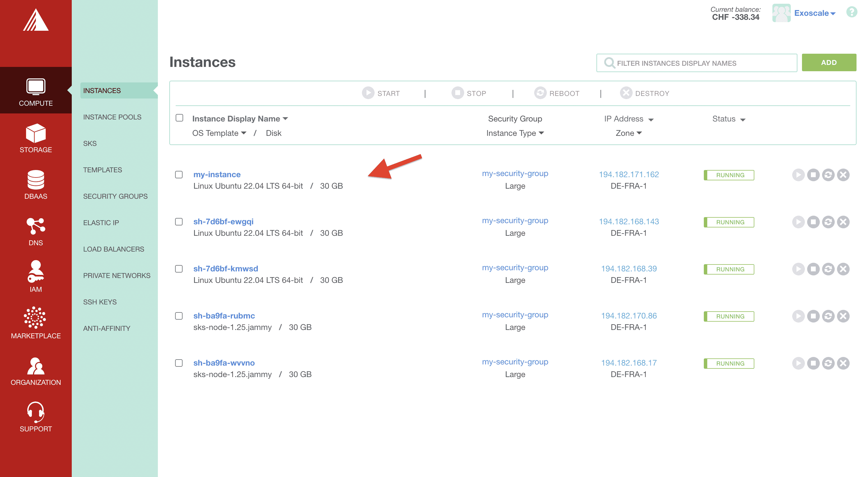Open the Zone sort dropdown
The image size is (868, 477).
pyautogui.click(x=628, y=133)
